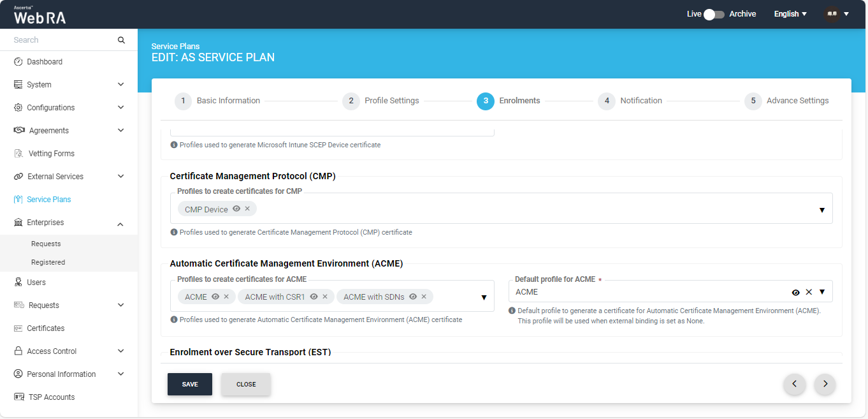868x419 pixels.
Task: Remove ACME with CSR1 profile chip
Action: click(325, 297)
